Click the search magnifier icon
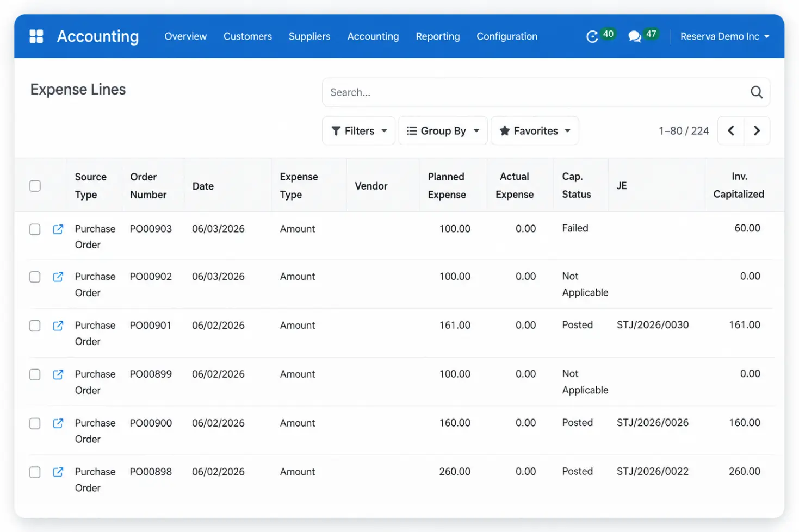799x532 pixels. [757, 92]
